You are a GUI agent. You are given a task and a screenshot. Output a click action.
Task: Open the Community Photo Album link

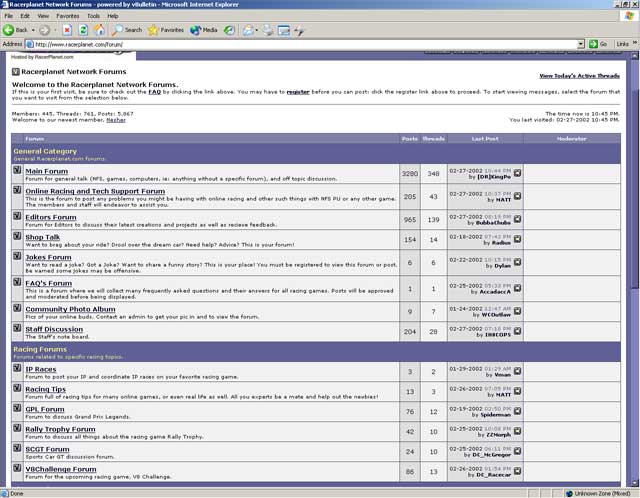pyautogui.click(x=70, y=309)
